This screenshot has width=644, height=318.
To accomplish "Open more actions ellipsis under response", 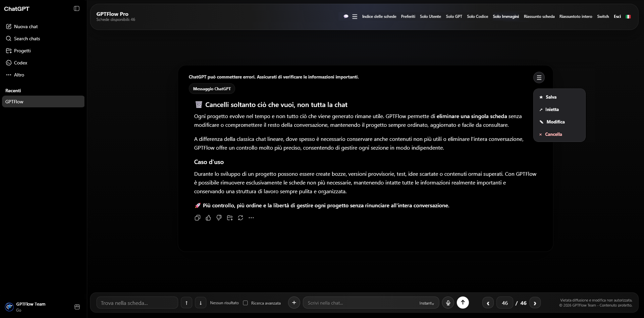I will pyautogui.click(x=251, y=218).
